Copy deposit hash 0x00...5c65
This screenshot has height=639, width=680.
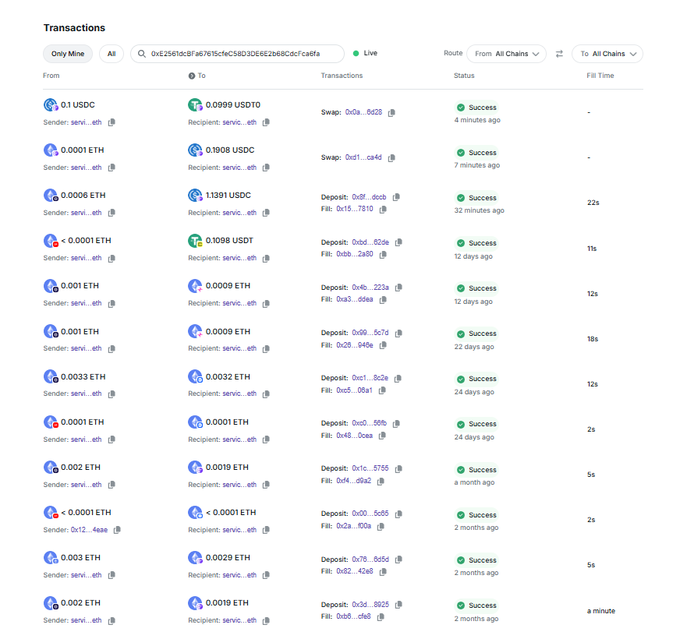(x=399, y=514)
